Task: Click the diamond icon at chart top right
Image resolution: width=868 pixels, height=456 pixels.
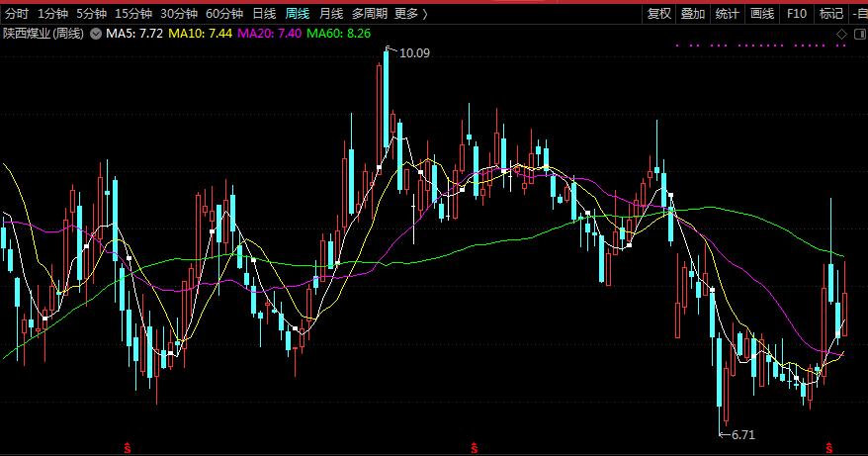Action: coord(841,35)
